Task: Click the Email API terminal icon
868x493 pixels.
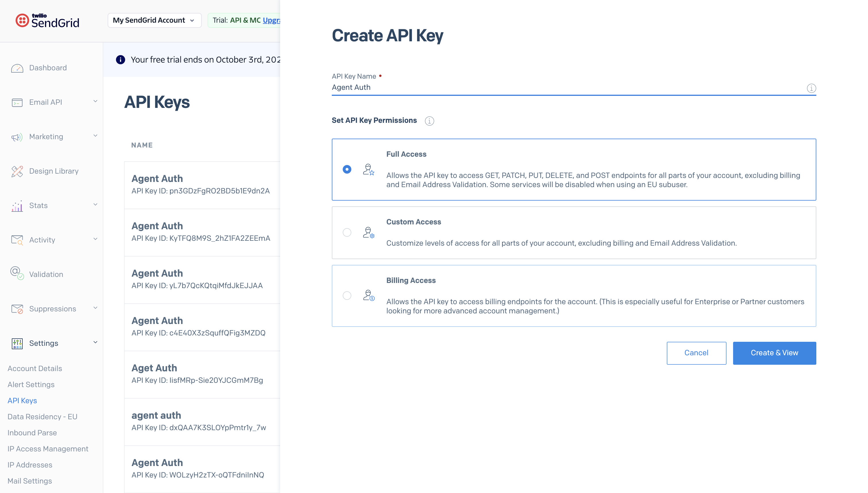Action: (x=17, y=102)
